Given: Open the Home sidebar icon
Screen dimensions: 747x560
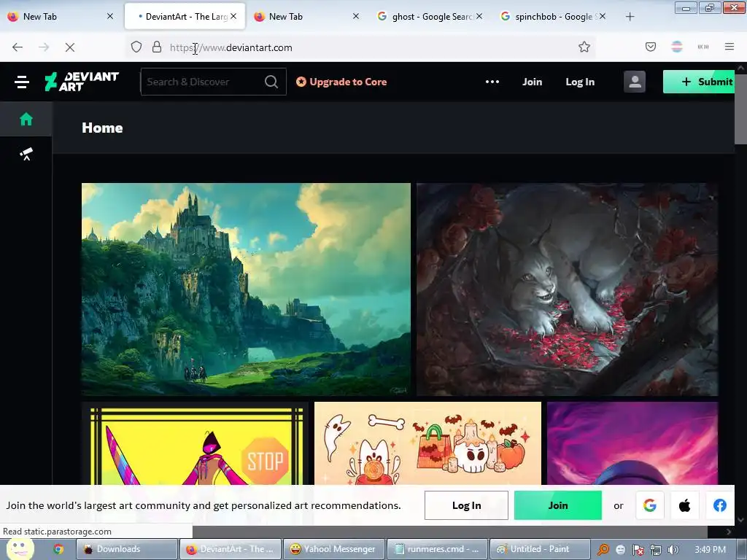Looking at the screenshot, I should click(x=26, y=119).
